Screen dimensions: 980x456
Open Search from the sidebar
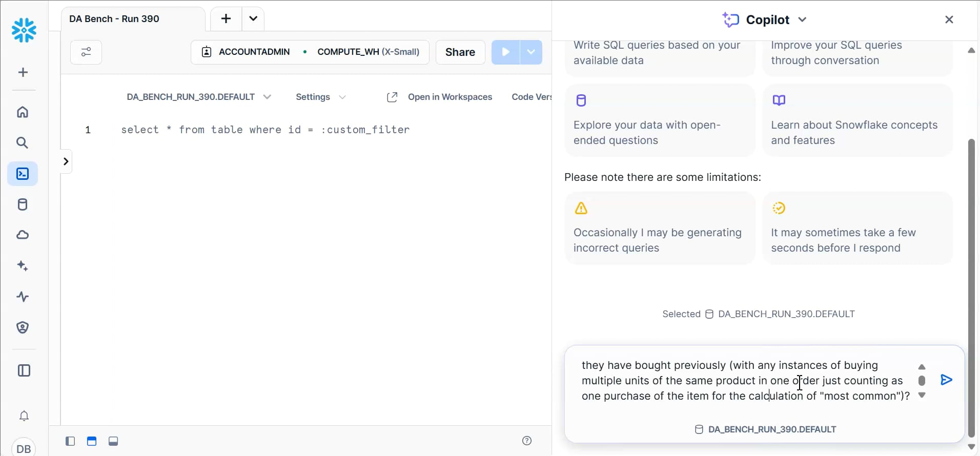[x=23, y=143]
